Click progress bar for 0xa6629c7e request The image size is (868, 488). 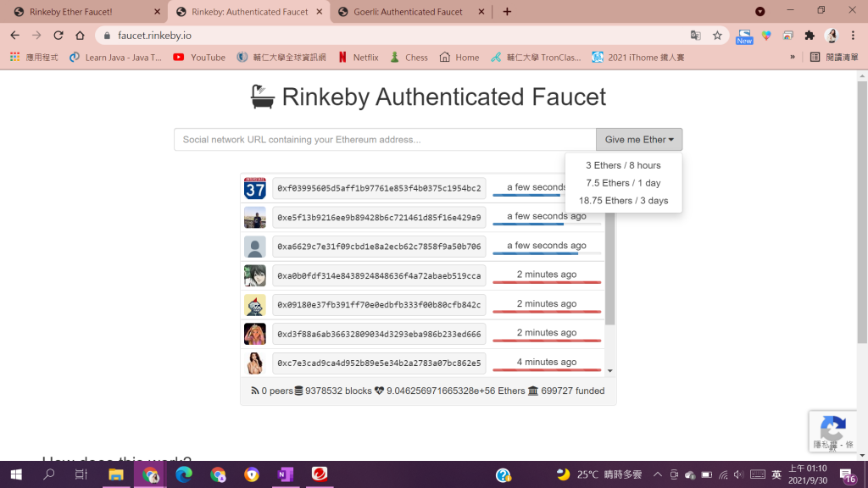pyautogui.click(x=547, y=253)
